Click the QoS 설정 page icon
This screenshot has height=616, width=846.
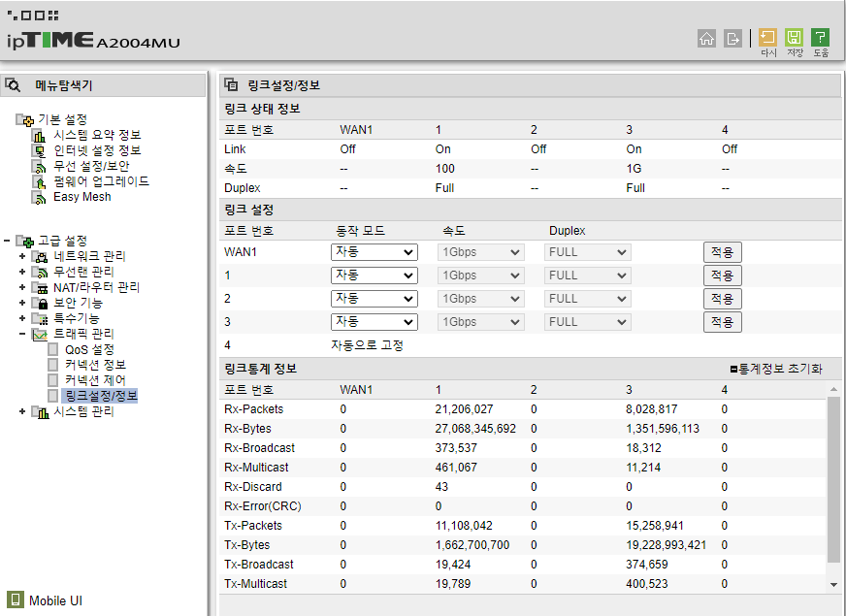coord(52,349)
